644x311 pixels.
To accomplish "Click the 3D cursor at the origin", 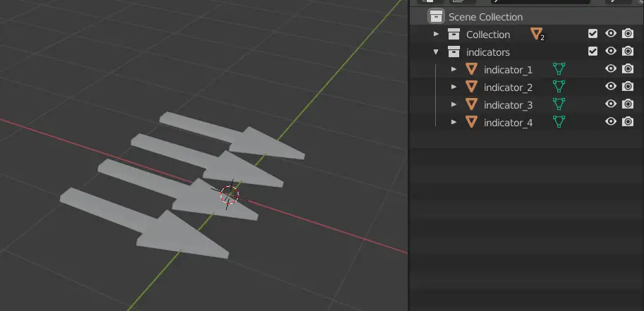I will click(229, 195).
